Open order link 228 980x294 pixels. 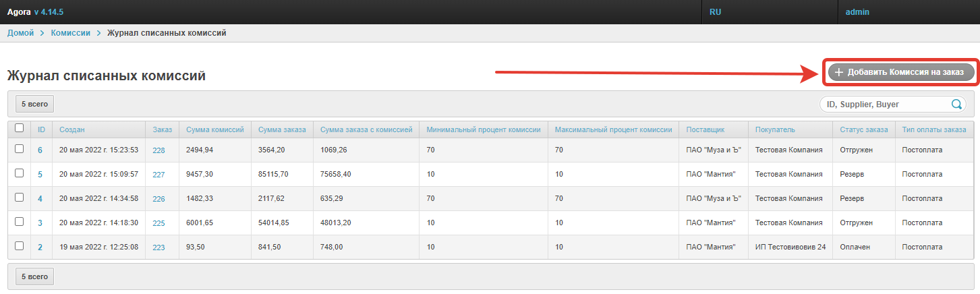[x=158, y=150]
